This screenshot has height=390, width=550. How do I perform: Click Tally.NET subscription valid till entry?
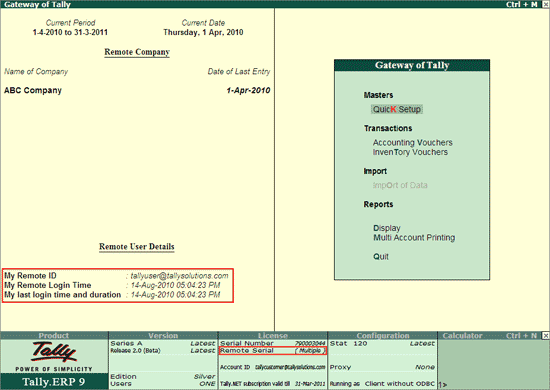click(273, 384)
